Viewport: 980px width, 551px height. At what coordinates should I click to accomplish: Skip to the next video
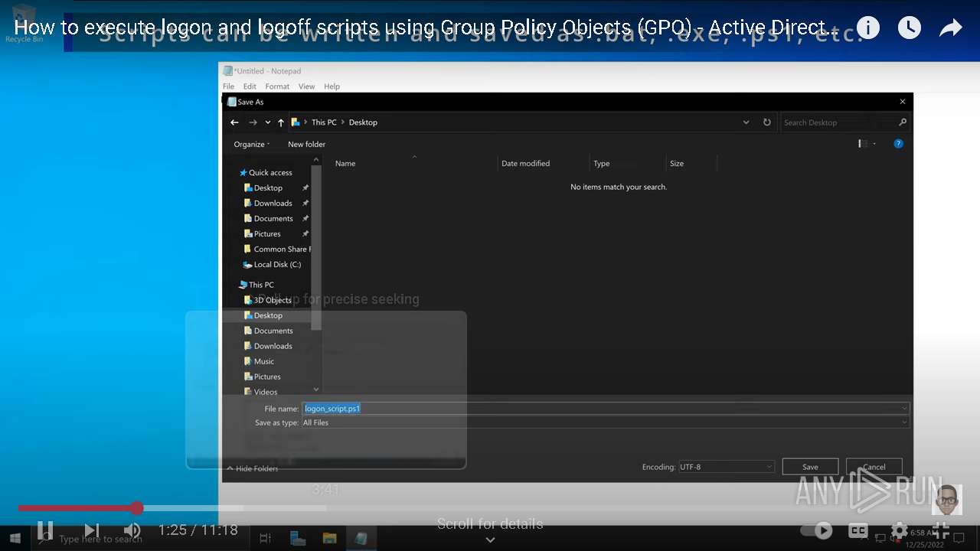[x=92, y=530]
